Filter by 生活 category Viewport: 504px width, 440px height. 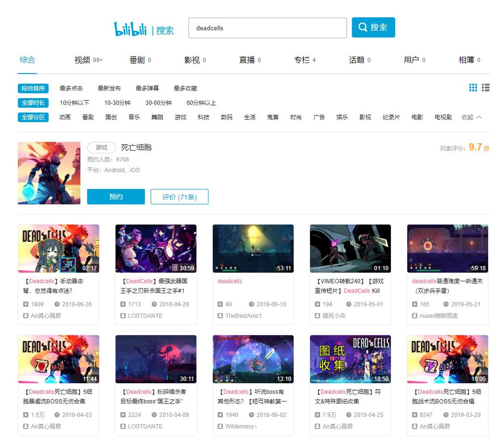(x=250, y=117)
